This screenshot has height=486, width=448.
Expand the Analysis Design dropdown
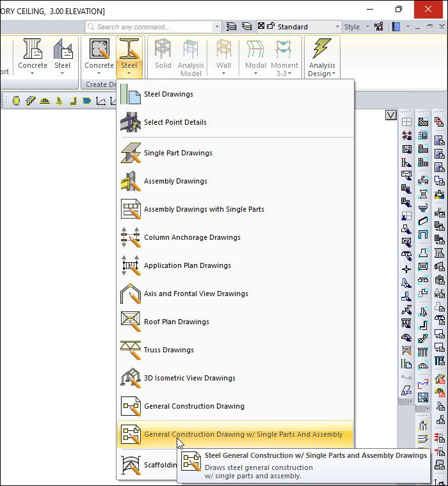(322, 74)
